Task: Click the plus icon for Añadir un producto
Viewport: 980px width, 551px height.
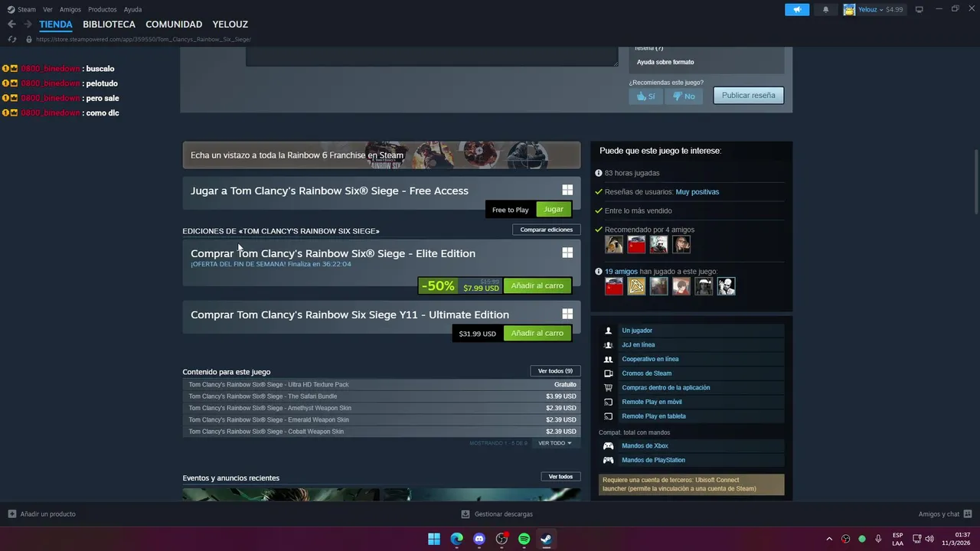Action: click(11, 514)
